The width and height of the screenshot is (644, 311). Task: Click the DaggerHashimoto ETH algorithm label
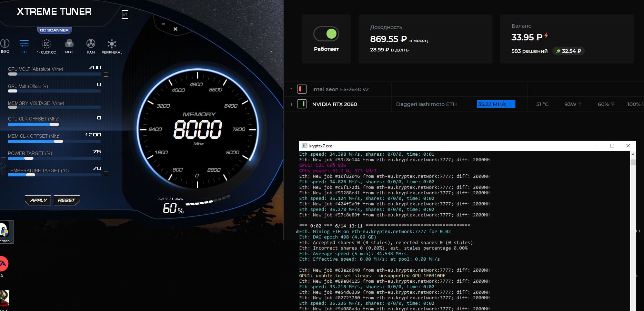click(426, 104)
